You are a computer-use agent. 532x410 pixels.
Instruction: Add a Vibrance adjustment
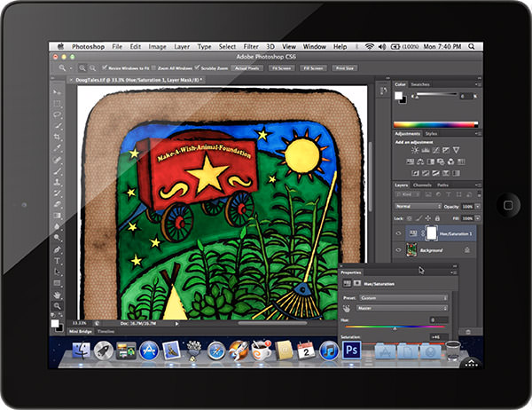(457, 150)
